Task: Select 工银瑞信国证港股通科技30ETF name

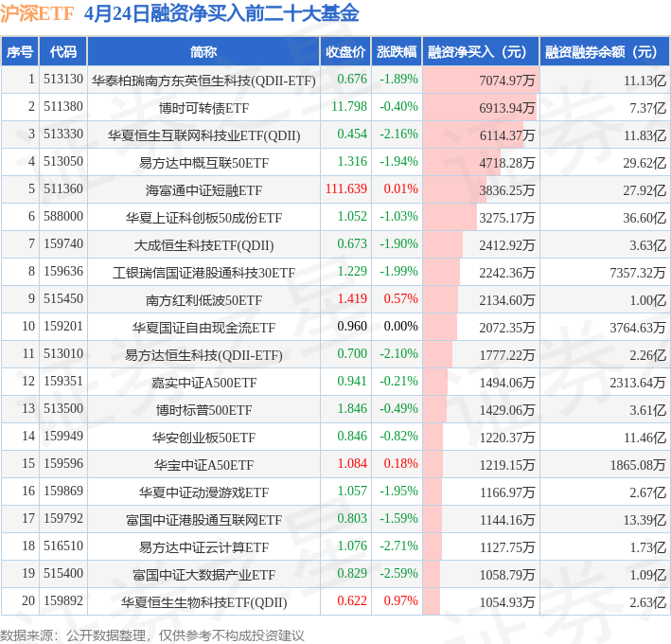Action: [x=203, y=273]
